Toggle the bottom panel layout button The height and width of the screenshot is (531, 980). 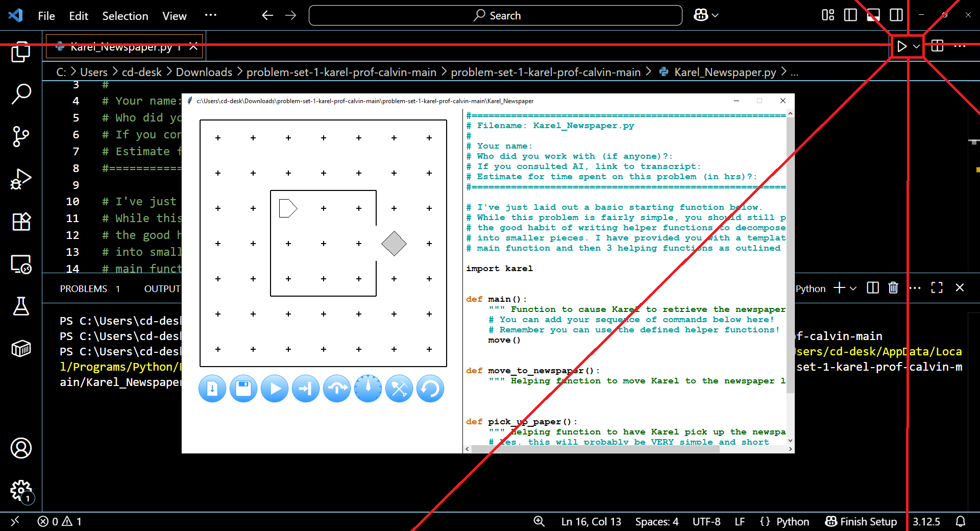tap(873, 15)
